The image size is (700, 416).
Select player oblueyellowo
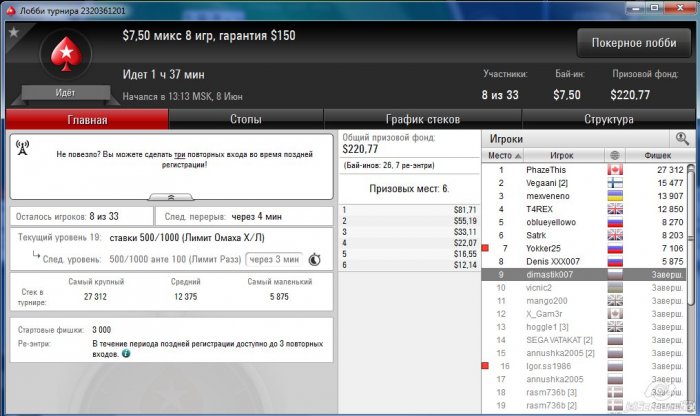tap(583, 222)
